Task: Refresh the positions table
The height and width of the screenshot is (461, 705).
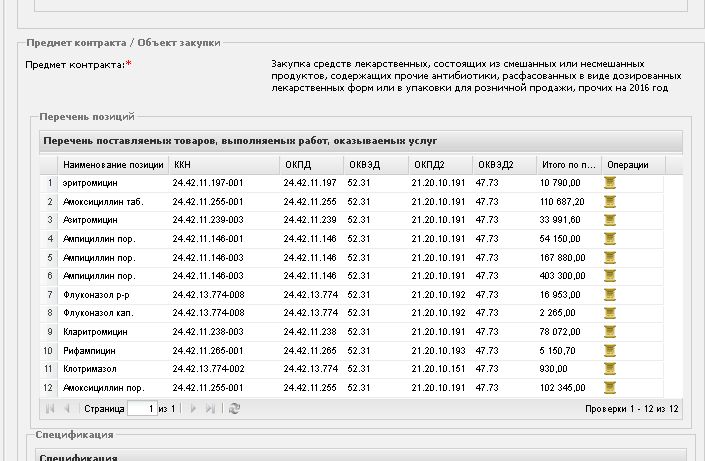Action: point(234,409)
